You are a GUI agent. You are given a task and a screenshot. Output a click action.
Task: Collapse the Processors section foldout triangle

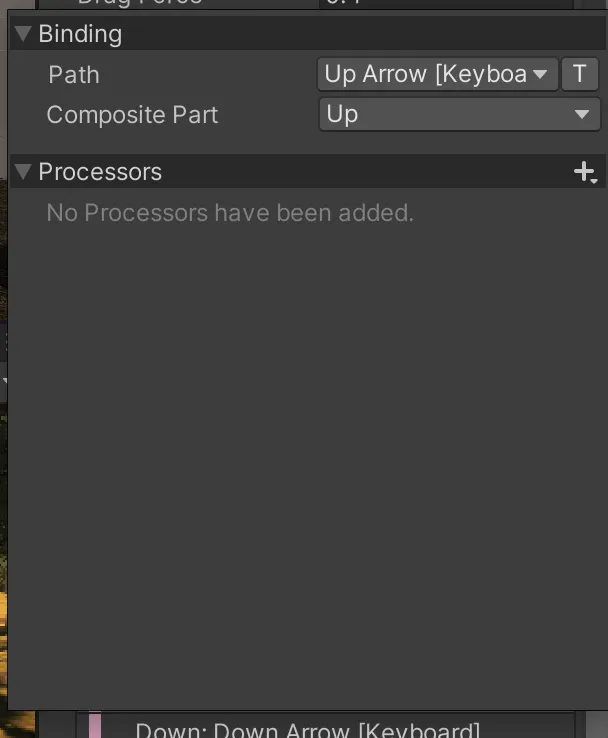click(x=24, y=172)
